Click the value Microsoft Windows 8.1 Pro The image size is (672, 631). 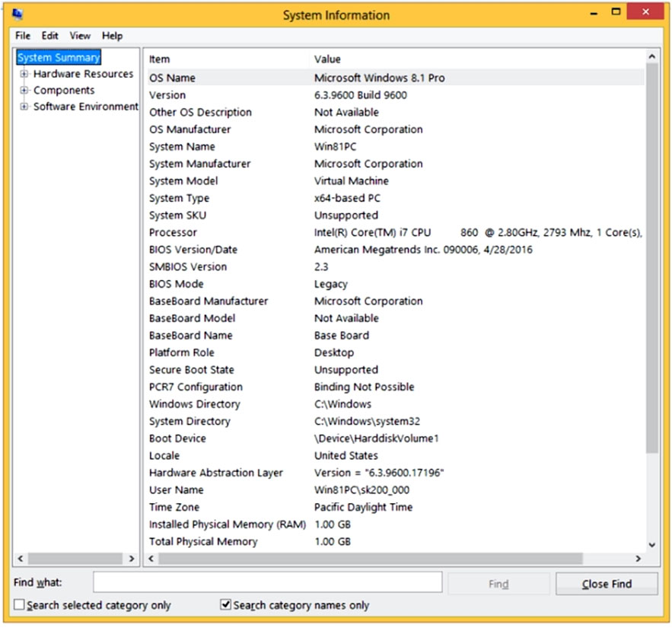pos(379,78)
